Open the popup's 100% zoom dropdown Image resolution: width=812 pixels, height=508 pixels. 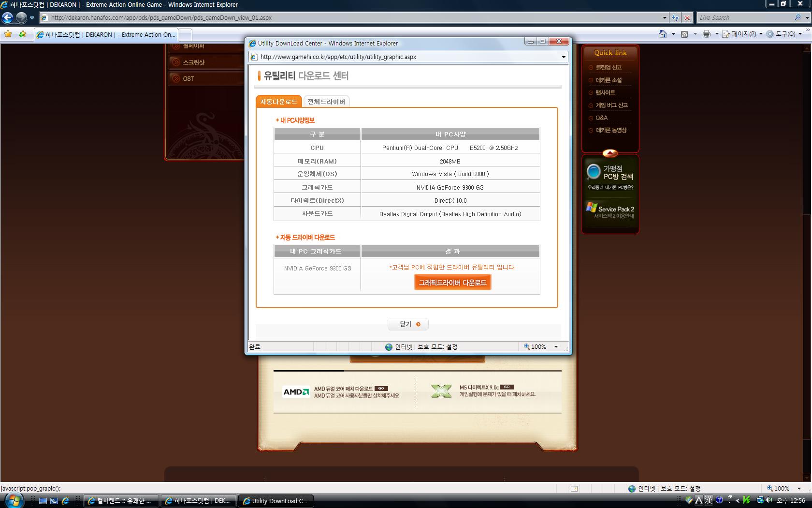coord(556,347)
